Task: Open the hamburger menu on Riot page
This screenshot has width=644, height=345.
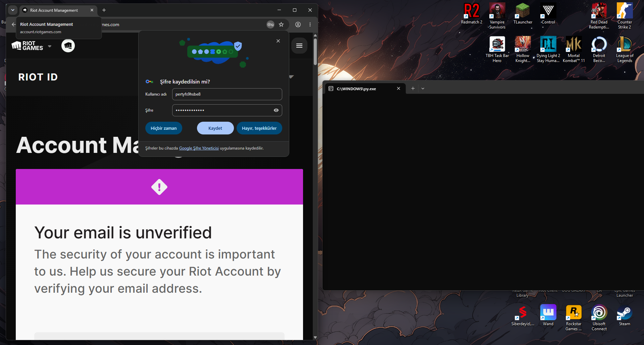Action: pos(299,46)
